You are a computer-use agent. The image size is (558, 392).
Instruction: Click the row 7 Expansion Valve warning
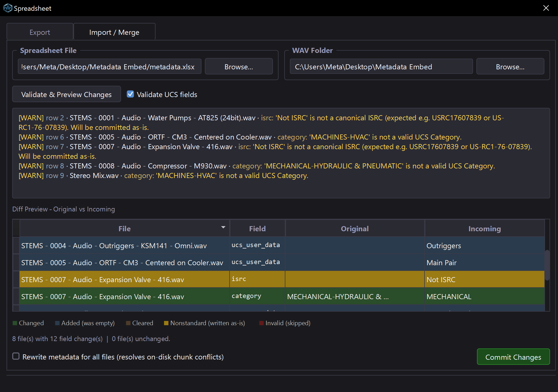(275, 151)
